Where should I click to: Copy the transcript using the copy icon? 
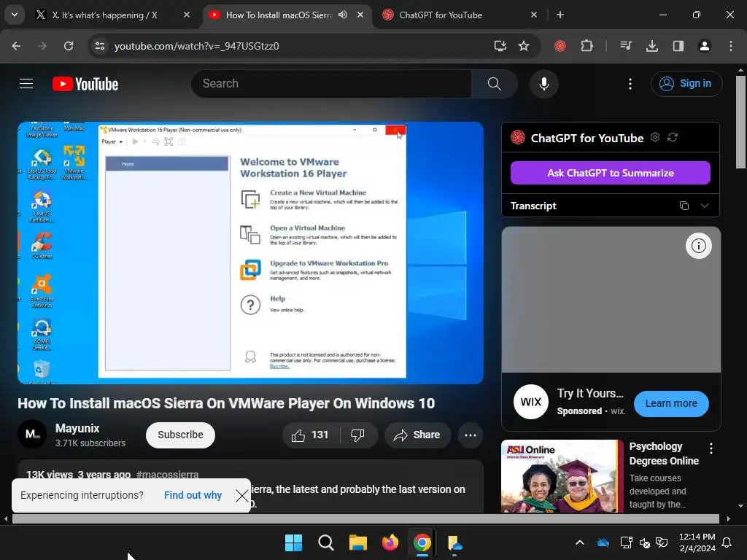[x=684, y=206]
